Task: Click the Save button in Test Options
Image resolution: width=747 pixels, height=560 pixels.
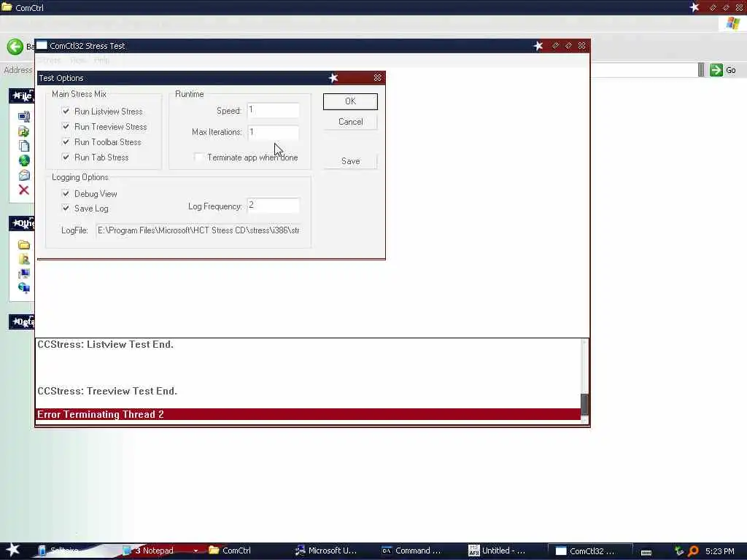Action: pos(350,161)
